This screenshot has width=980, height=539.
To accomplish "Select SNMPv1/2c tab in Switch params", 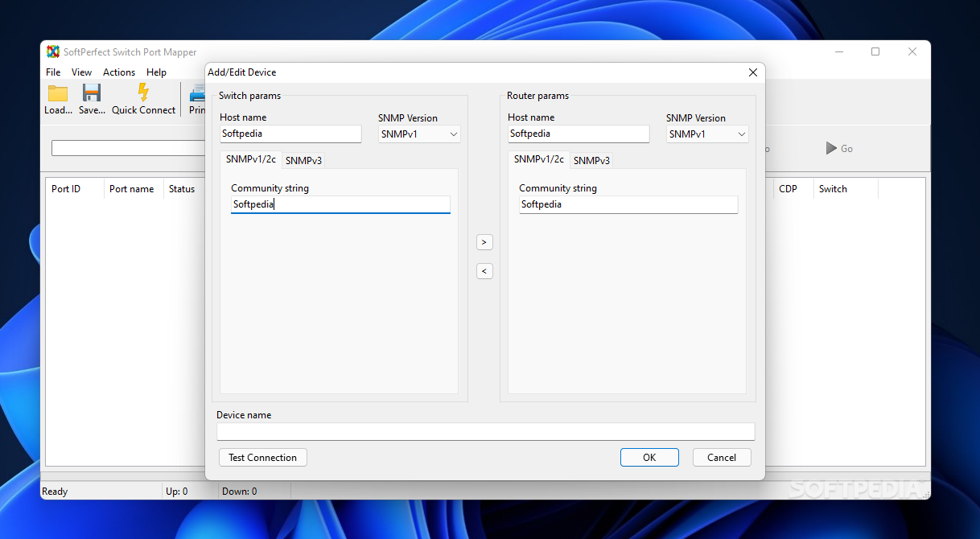I will coord(251,159).
